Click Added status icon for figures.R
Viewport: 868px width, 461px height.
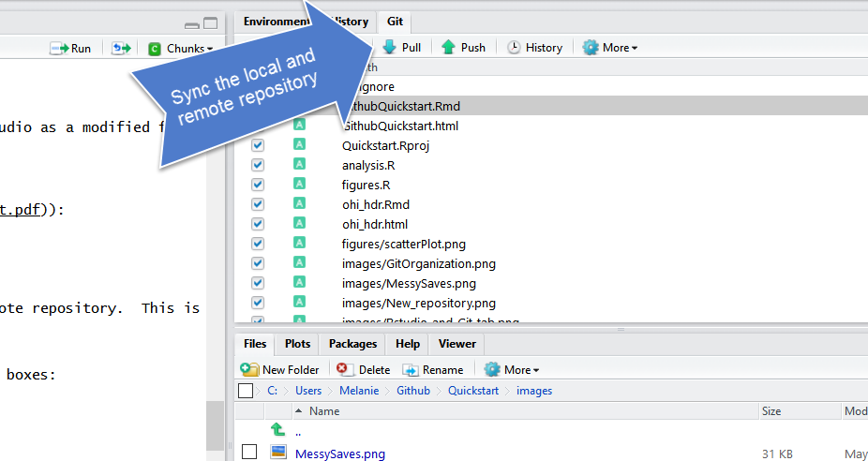pyautogui.click(x=299, y=184)
